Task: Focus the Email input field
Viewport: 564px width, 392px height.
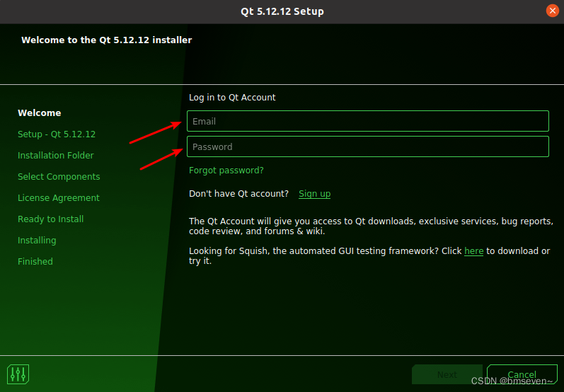Action: [367, 121]
